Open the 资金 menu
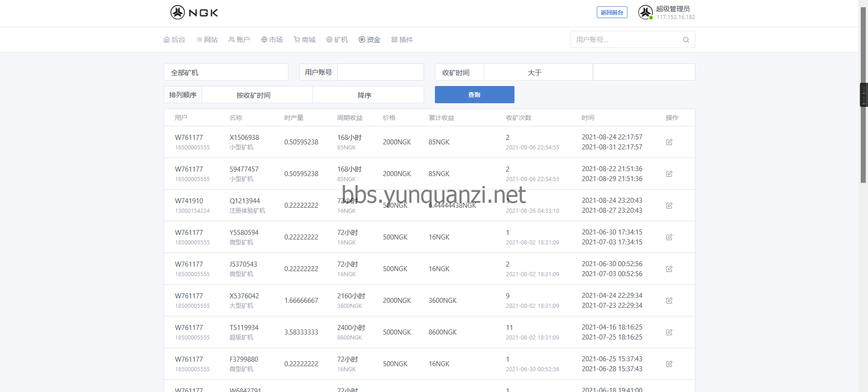868x392 pixels. pyautogui.click(x=369, y=40)
